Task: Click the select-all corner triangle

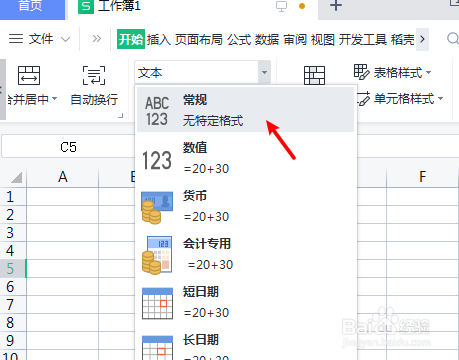Action: click(16, 177)
